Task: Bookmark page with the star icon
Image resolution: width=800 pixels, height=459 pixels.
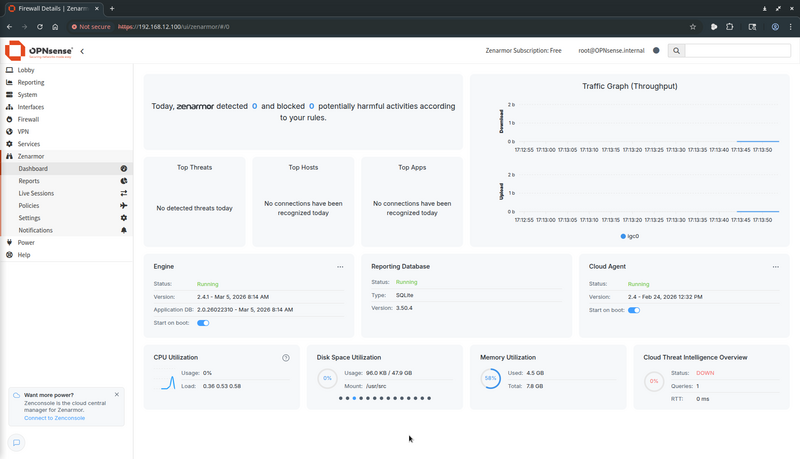Action: tap(693, 27)
